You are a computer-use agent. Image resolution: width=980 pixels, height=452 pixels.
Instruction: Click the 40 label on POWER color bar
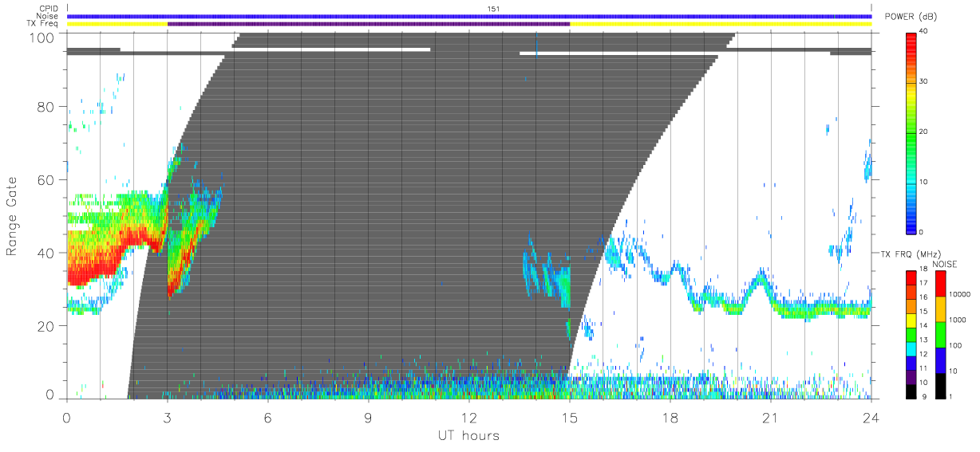tap(925, 31)
